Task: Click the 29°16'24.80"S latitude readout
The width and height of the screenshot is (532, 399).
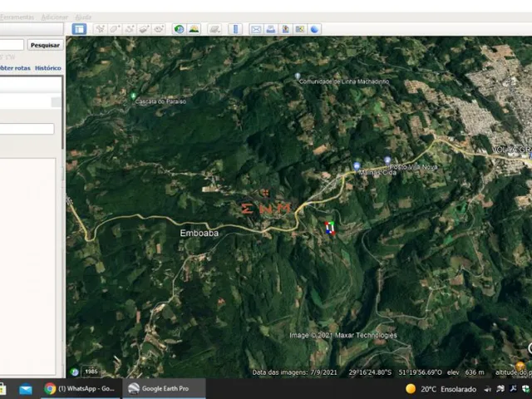Action: point(370,372)
